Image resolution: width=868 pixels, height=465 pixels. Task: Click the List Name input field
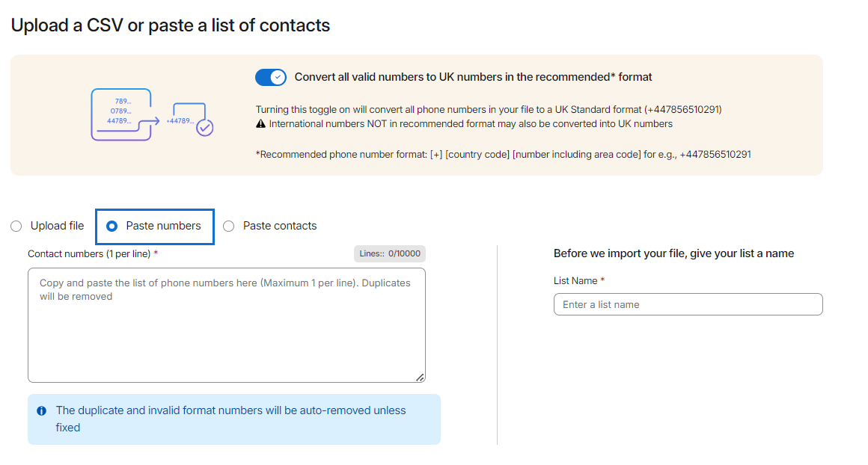tap(688, 304)
